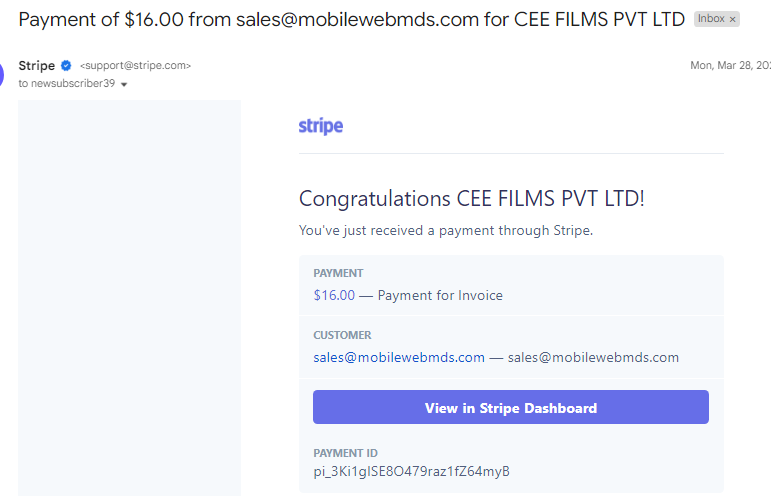The height and width of the screenshot is (496, 771).
Task: Open the $16.00 payment amount link
Action: [334, 295]
